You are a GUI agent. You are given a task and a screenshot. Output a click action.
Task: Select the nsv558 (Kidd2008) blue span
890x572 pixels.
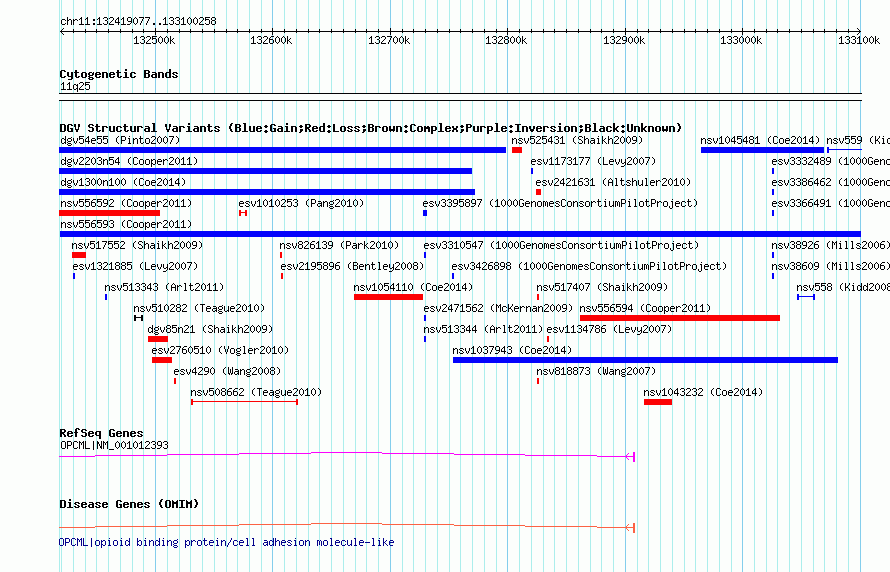pyautogui.click(x=806, y=297)
